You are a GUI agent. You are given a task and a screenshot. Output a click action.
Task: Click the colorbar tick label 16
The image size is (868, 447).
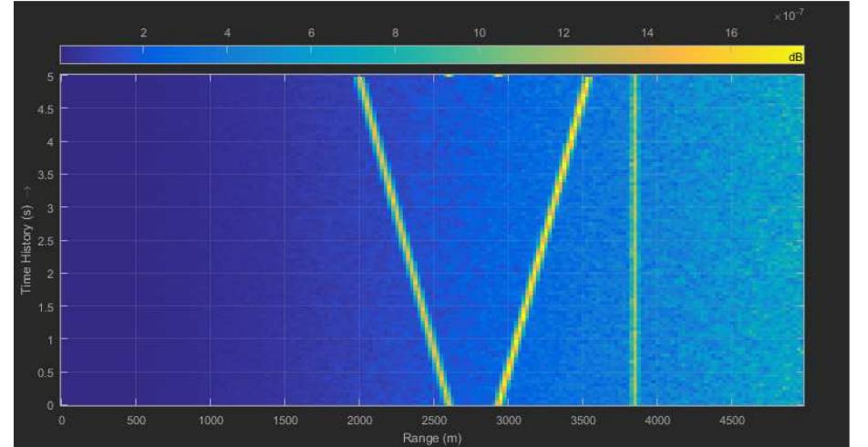[731, 34]
